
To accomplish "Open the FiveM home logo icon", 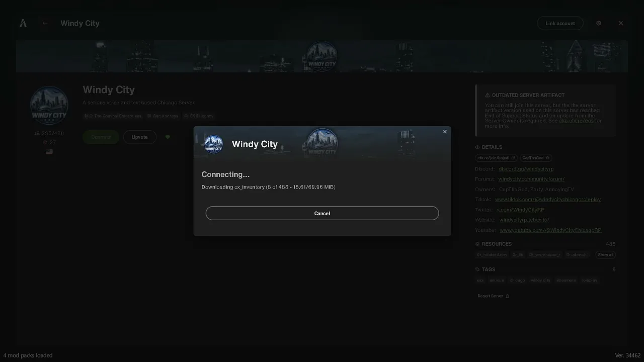I will pos(23,23).
